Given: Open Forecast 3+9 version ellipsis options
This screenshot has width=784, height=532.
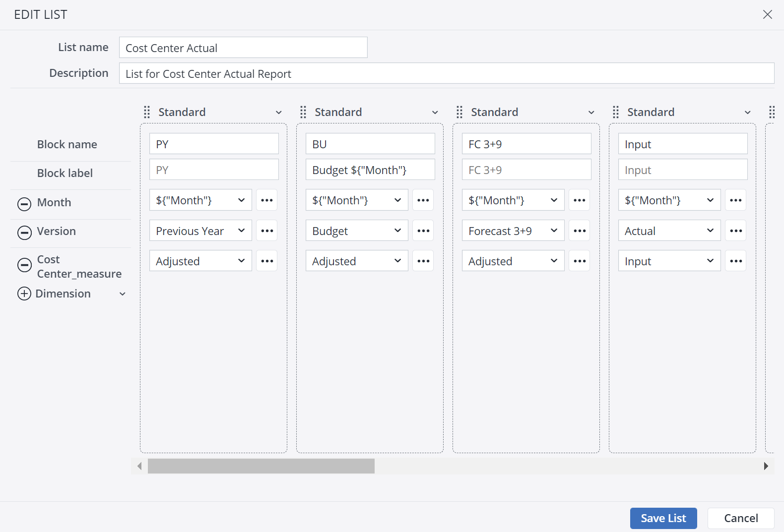Looking at the screenshot, I should 580,231.
